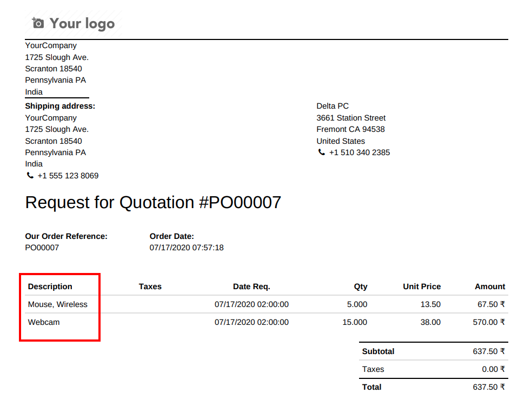The height and width of the screenshot is (420, 531).
Task: Click the "Amount" column header
Action: click(x=490, y=286)
